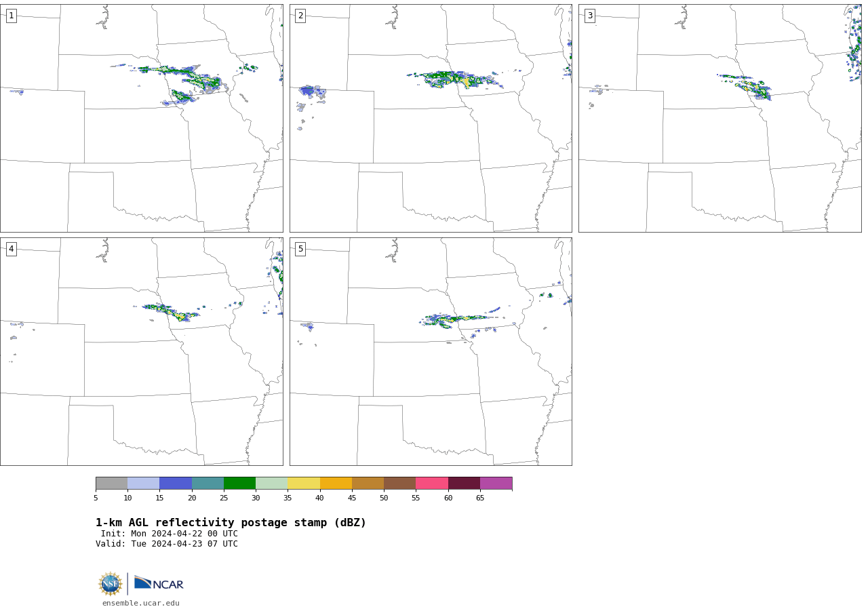Click the blue 15-20 dBZ swatch
The height and width of the screenshot is (611, 868).
pos(176,483)
